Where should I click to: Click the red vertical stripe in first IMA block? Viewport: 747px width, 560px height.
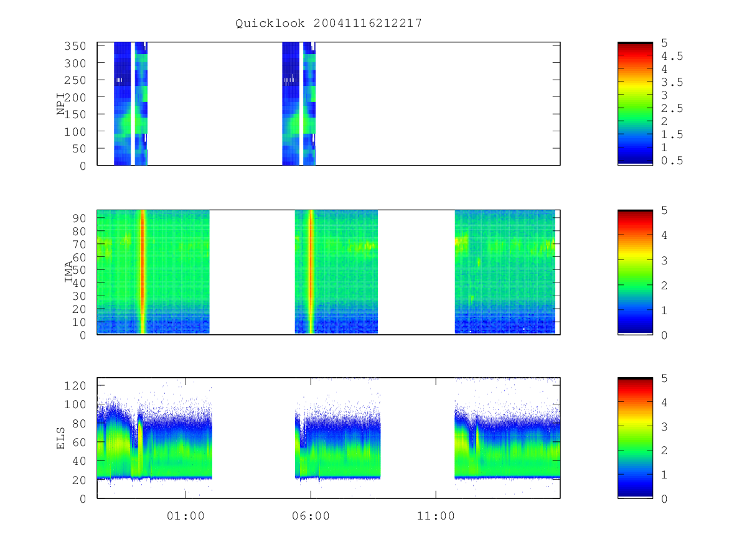143,272
